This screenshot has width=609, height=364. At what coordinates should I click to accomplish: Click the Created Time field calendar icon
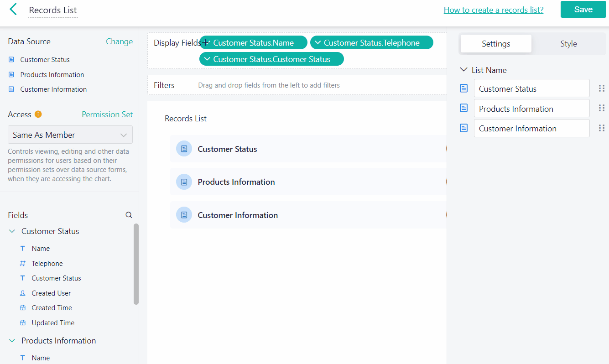tap(23, 308)
